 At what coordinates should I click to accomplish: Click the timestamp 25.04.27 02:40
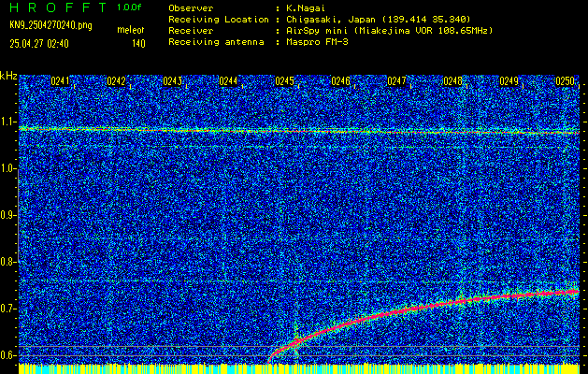tap(39, 44)
